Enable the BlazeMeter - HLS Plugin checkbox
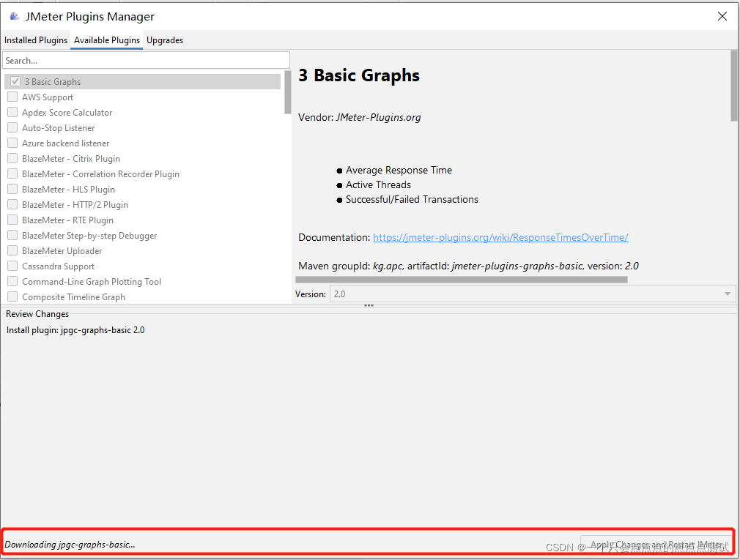 point(12,189)
